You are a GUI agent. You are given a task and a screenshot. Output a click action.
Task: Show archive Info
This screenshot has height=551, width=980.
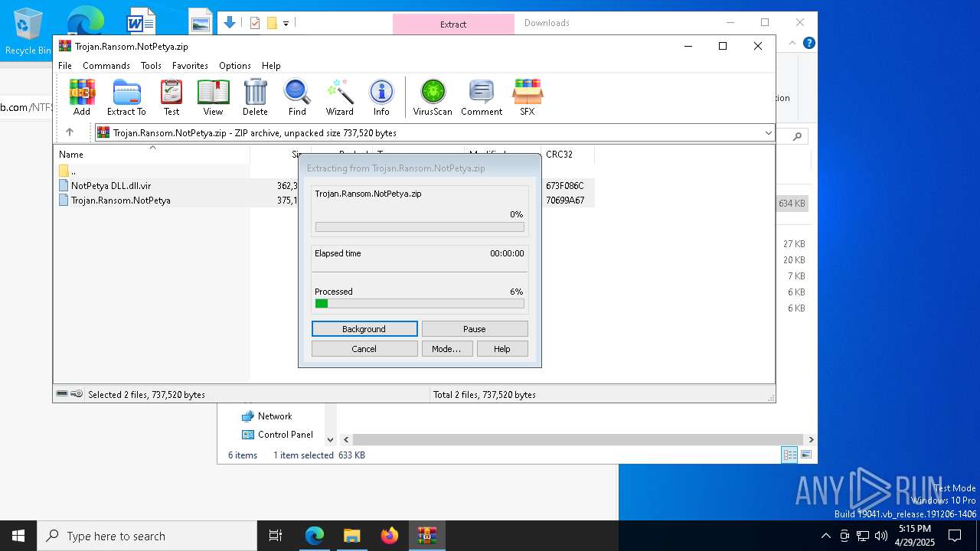pyautogui.click(x=381, y=97)
